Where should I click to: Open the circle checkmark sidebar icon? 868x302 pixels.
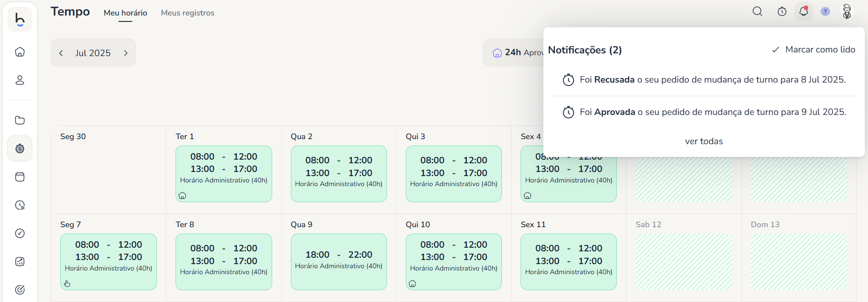point(20,234)
